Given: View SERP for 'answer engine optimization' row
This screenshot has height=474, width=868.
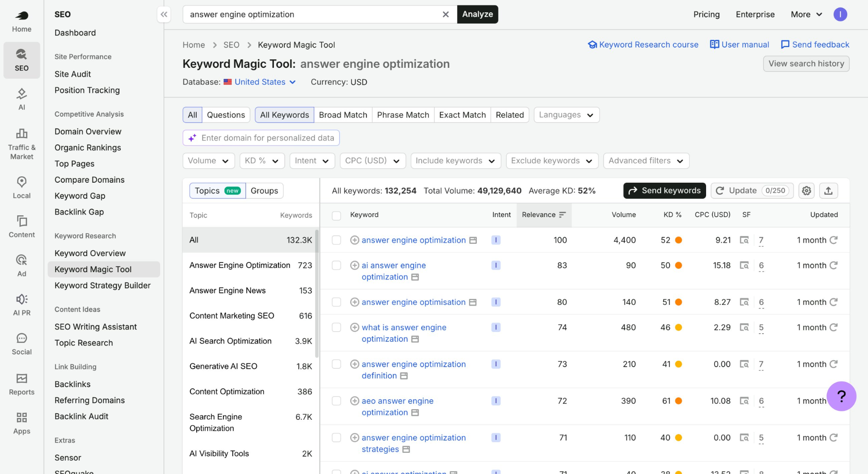Looking at the screenshot, I should 744,240.
